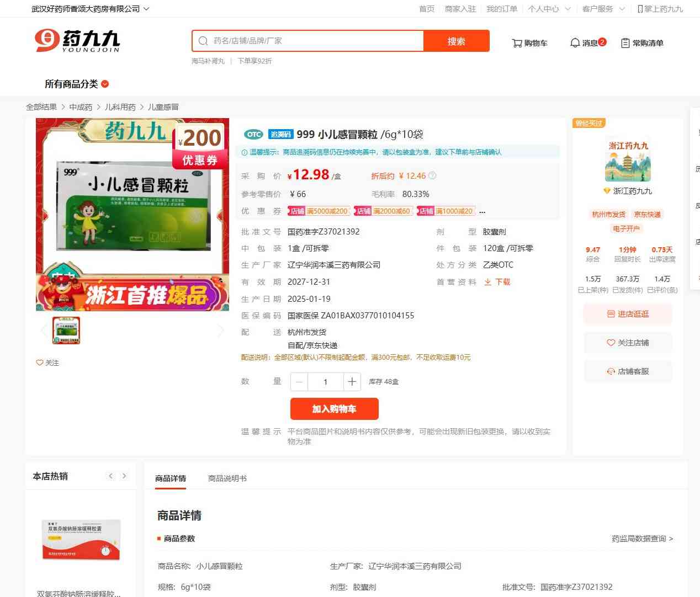Toggle follow product heart under image

40,363
